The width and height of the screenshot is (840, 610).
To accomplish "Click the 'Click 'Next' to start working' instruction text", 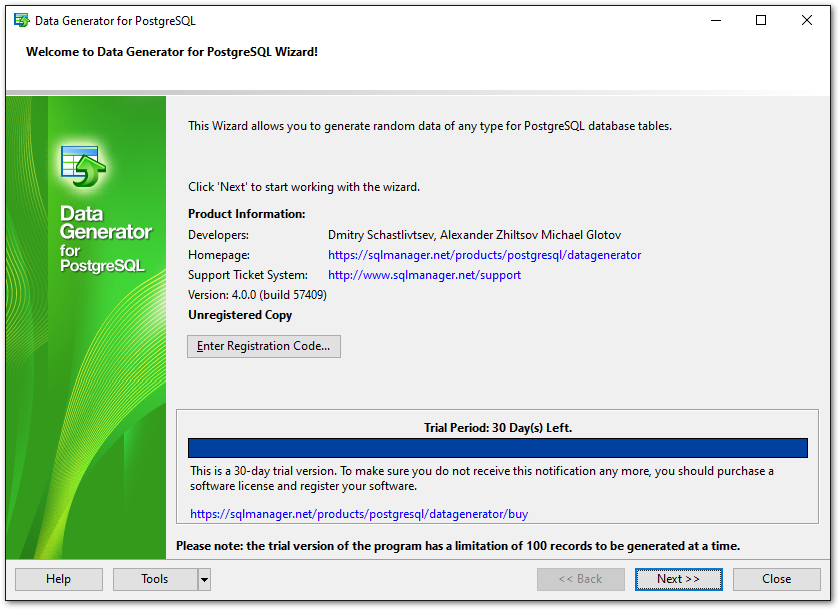I will pyautogui.click(x=304, y=187).
